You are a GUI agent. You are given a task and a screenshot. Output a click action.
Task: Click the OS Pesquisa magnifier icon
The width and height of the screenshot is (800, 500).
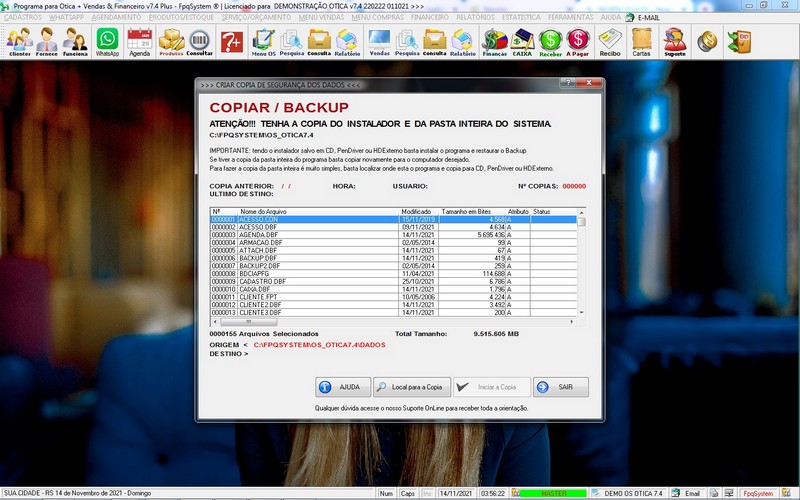(291, 42)
